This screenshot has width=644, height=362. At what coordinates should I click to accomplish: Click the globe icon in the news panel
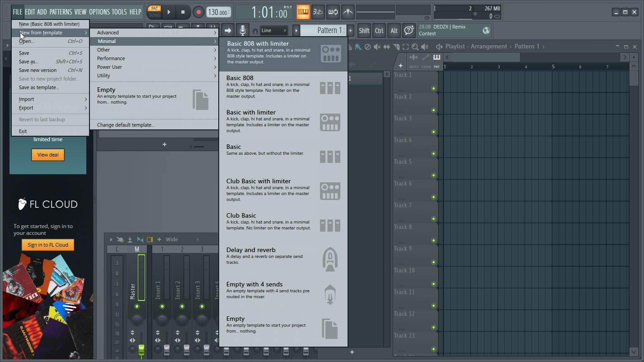[x=486, y=30]
